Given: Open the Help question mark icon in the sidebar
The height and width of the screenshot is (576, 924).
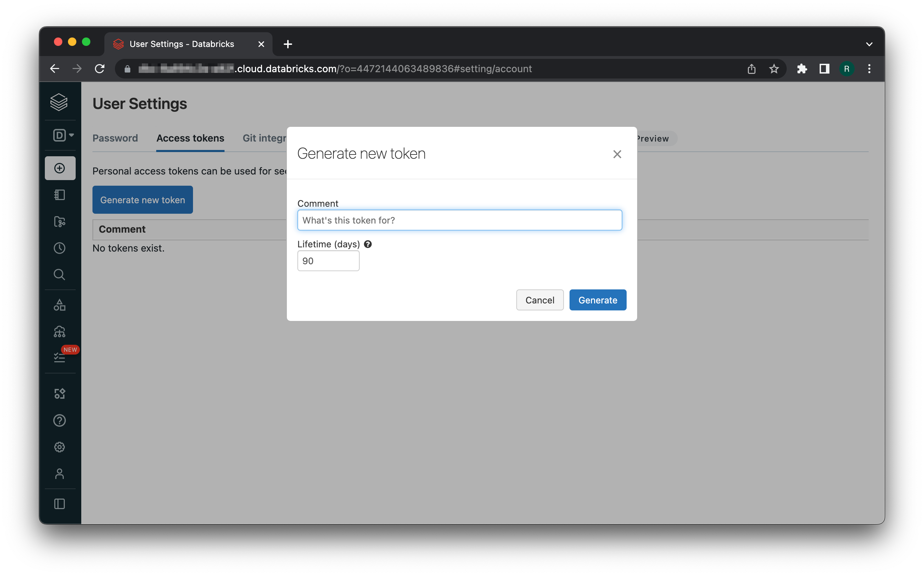Looking at the screenshot, I should 60,420.
